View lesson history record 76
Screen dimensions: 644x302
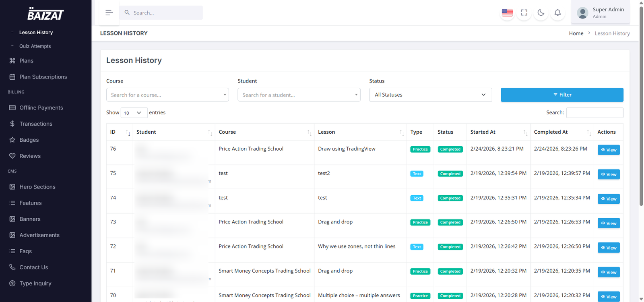[x=608, y=150]
